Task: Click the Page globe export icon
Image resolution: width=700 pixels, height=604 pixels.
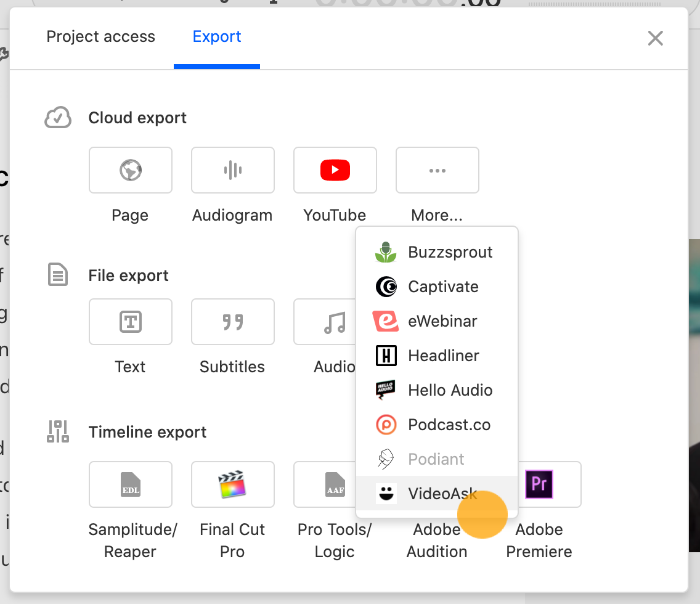Action: coord(131,170)
